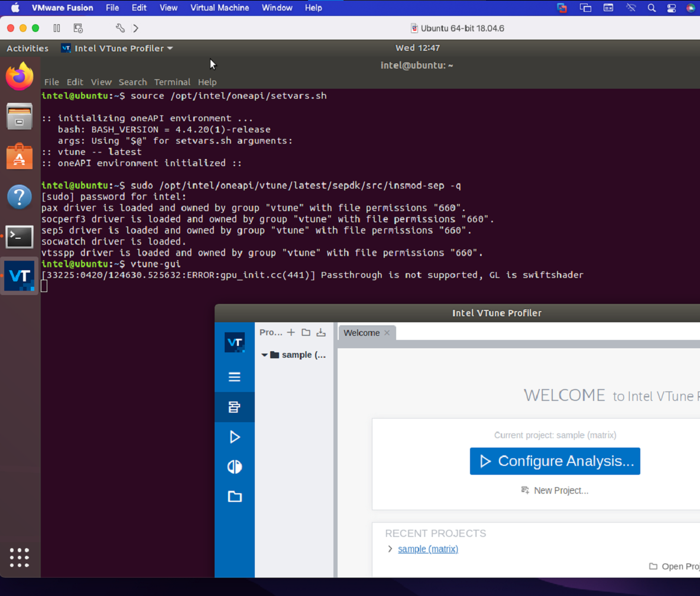This screenshot has height=596, width=700.
Task: Collapse the sample project tree node
Action: (x=265, y=355)
